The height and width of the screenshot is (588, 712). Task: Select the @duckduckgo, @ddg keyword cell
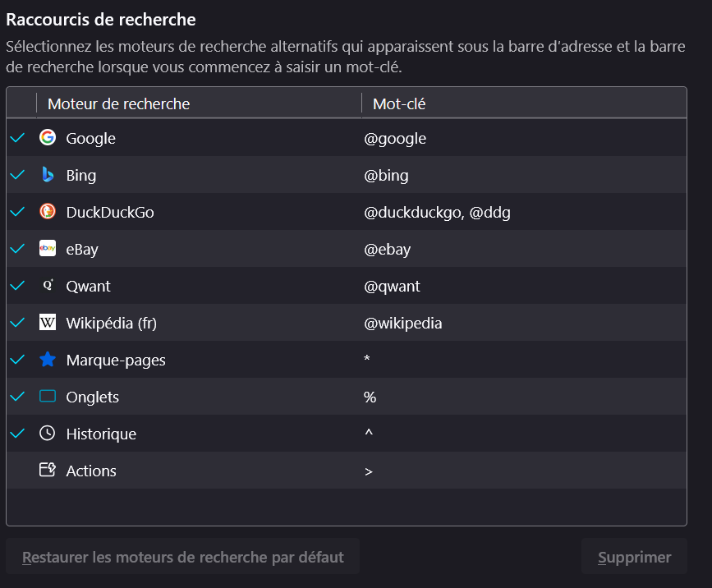click(x=438, y=212)
